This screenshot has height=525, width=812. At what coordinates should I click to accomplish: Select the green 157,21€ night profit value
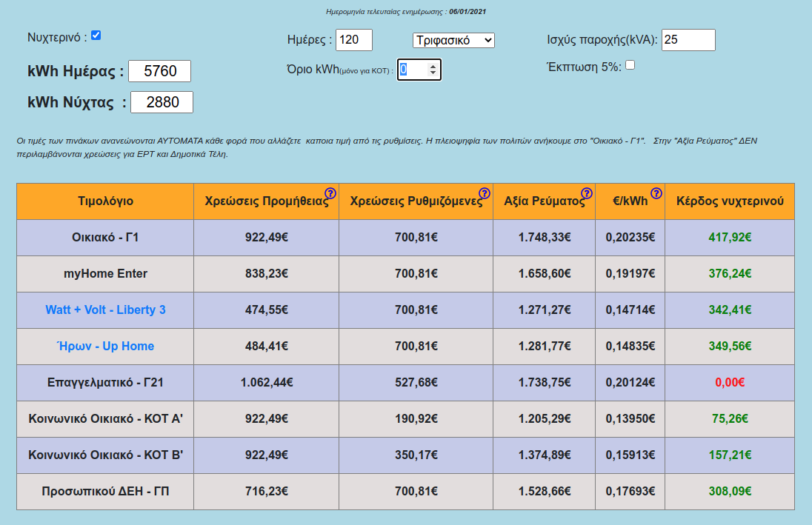point(730,455)
